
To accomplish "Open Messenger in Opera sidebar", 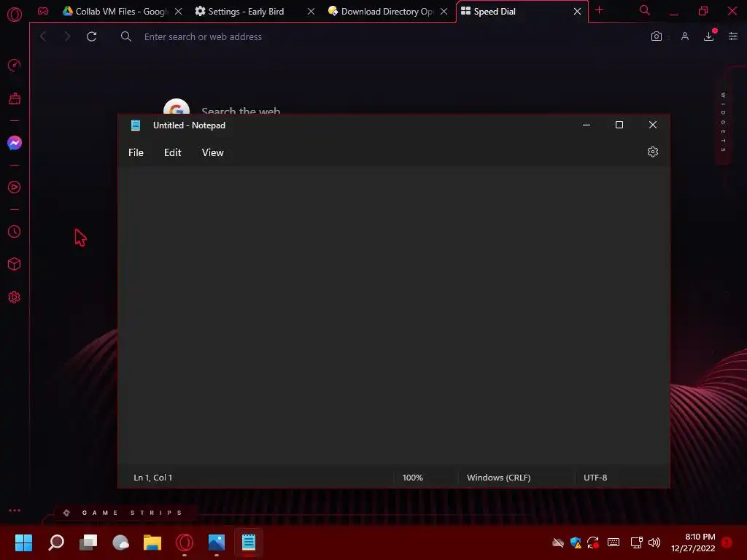I will click(15, 143).
